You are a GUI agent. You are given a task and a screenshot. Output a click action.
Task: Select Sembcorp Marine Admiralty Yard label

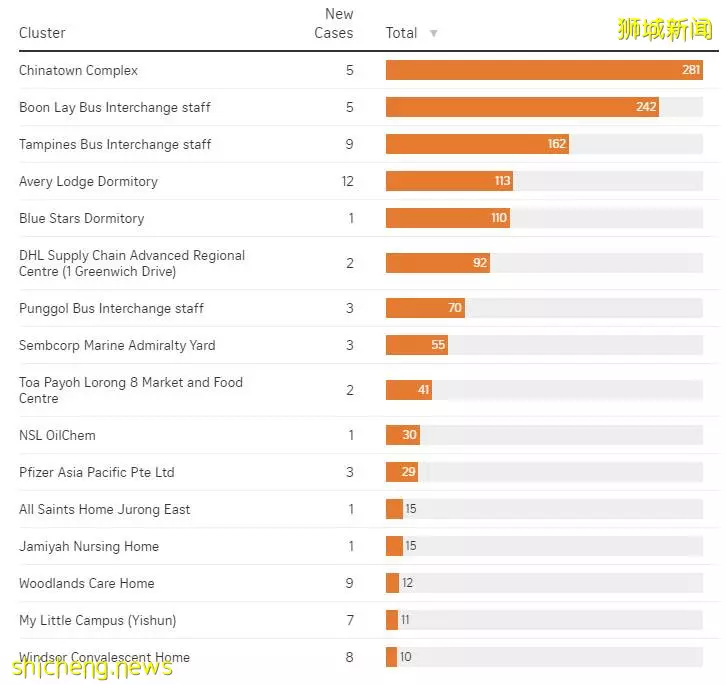tap(117, 346)
